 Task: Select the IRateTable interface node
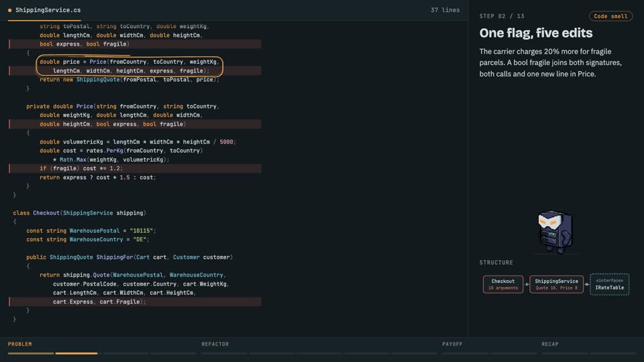[610, 284]
